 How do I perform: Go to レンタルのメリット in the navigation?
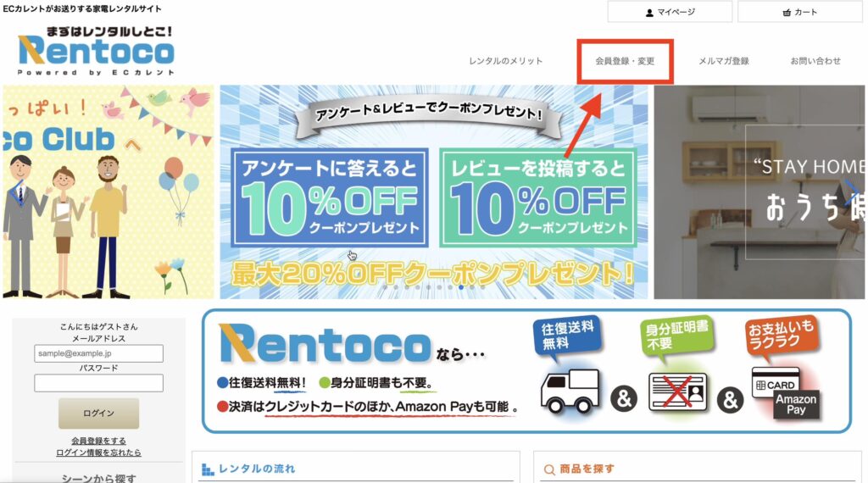click(x=505, y=61)
